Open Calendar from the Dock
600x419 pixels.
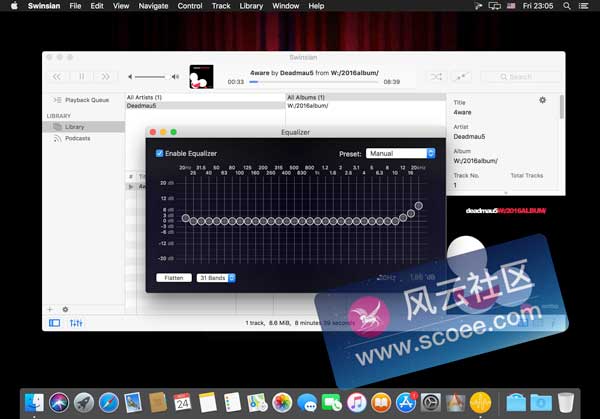183,402
